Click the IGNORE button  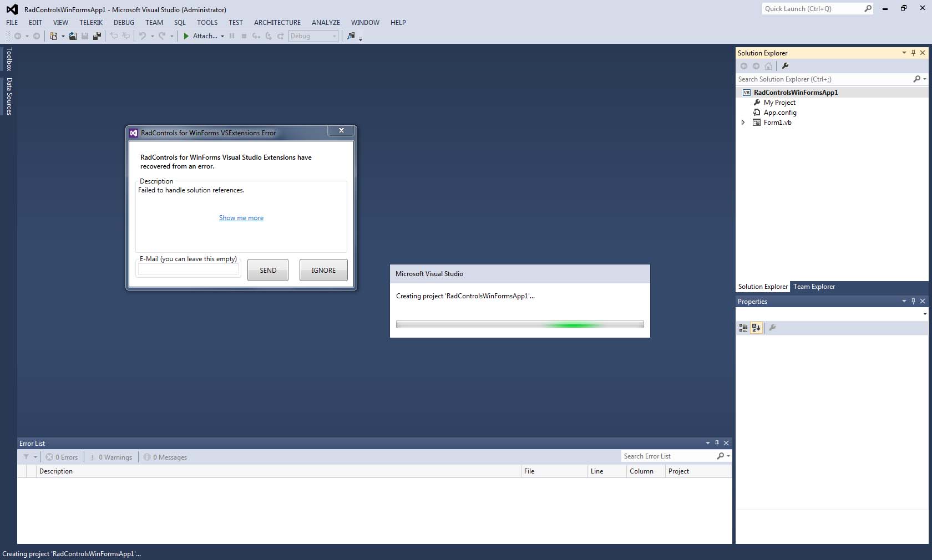[323, 270]
